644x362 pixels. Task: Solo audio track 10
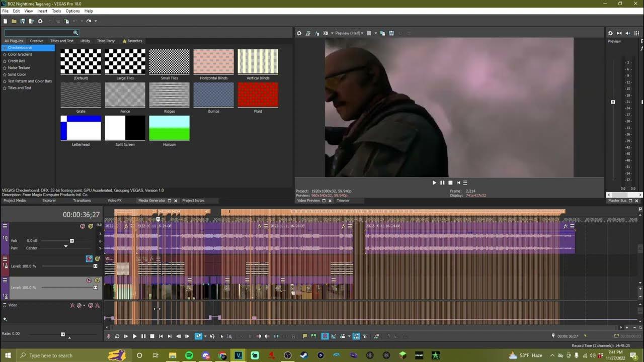tap(91, 226)
